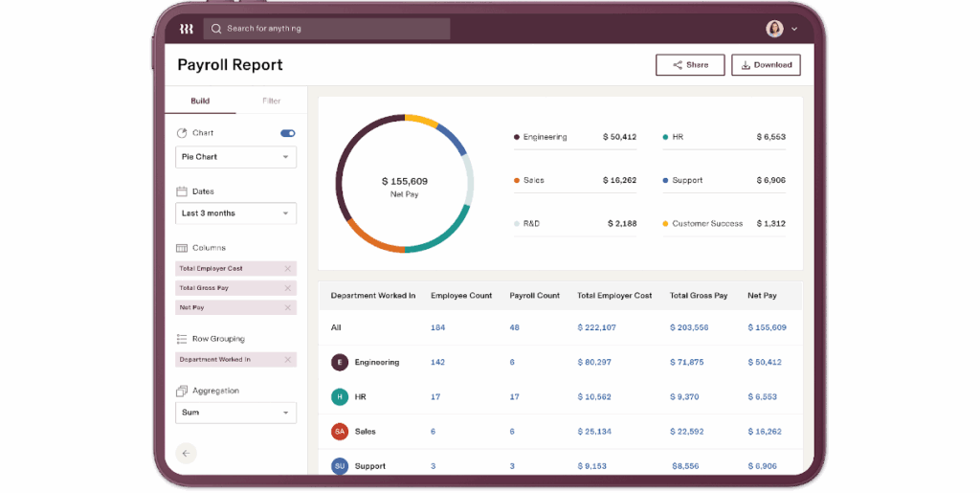Open the user profile avatar
This screenshot has width=980, height=493.
pos(774,29)
